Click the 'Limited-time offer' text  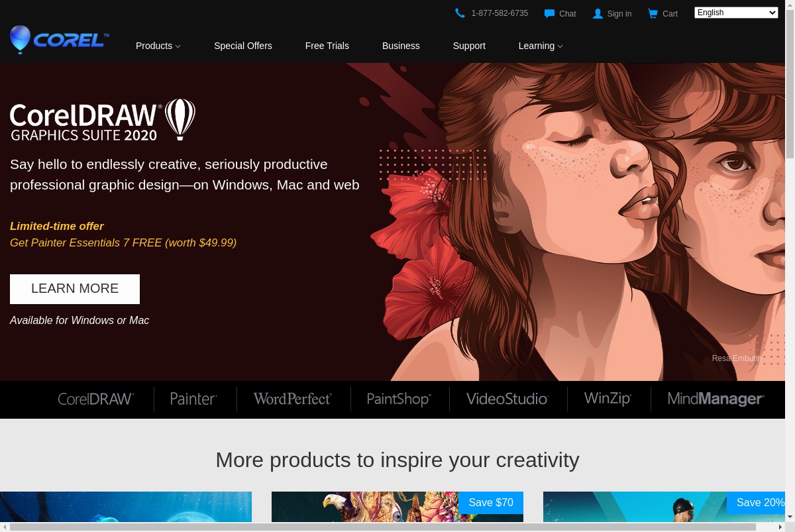tap(57, 226)
